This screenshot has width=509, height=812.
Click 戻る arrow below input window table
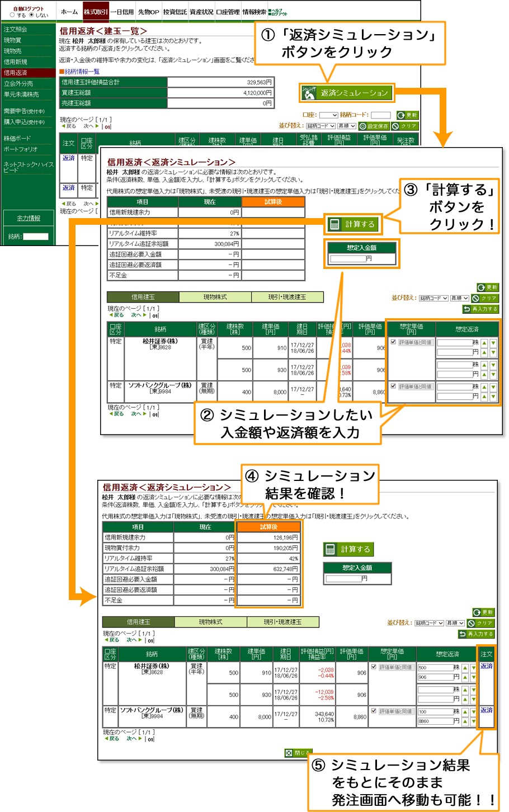pos(116,414)
